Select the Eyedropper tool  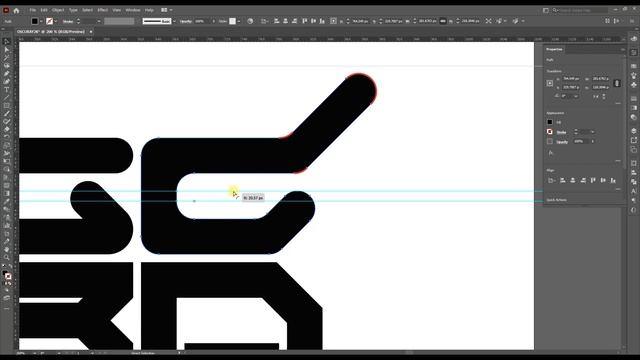(x=7, y=202)
